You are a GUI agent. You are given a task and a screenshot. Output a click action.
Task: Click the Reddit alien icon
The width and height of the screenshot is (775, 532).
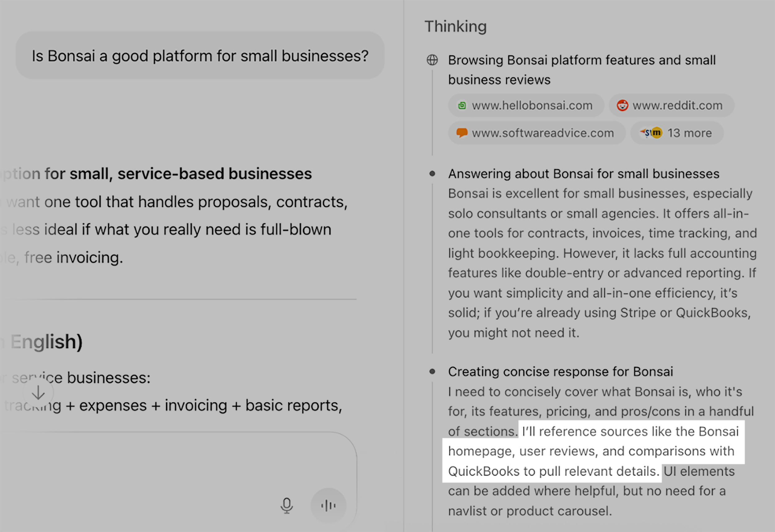click(x=623, y=105)
